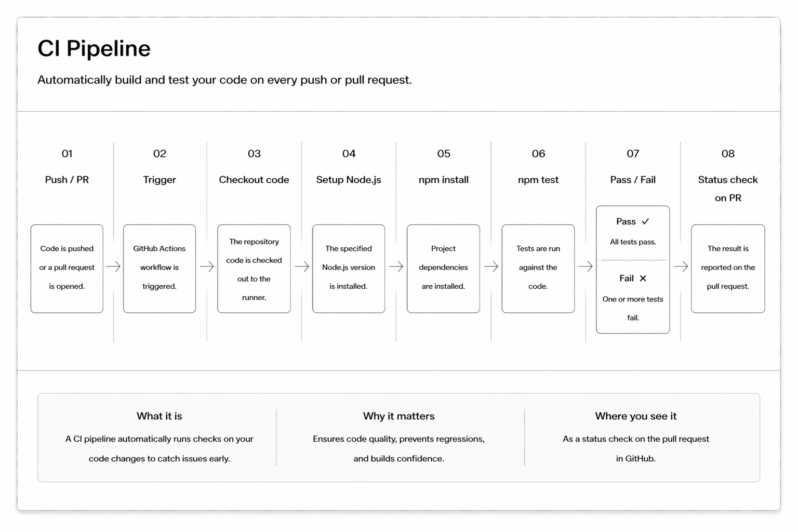Image resolution: width=798 pixels, height=532 pixels.
Task: Click arrow between Push/PR and Trigger boxes
Action: [113, 267]
